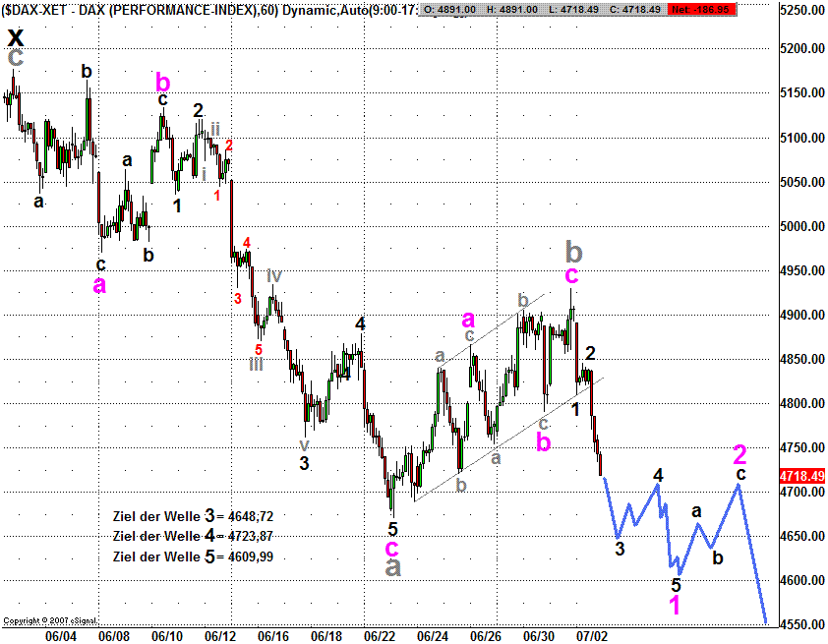
Task: Click the magenta 1 projected wave label
Action: pos(676,607)
